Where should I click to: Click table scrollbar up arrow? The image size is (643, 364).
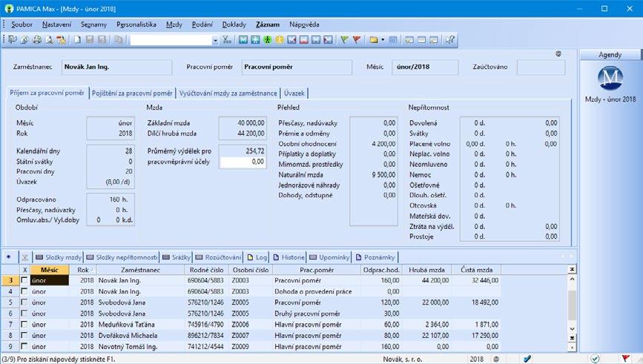[572, 279]
